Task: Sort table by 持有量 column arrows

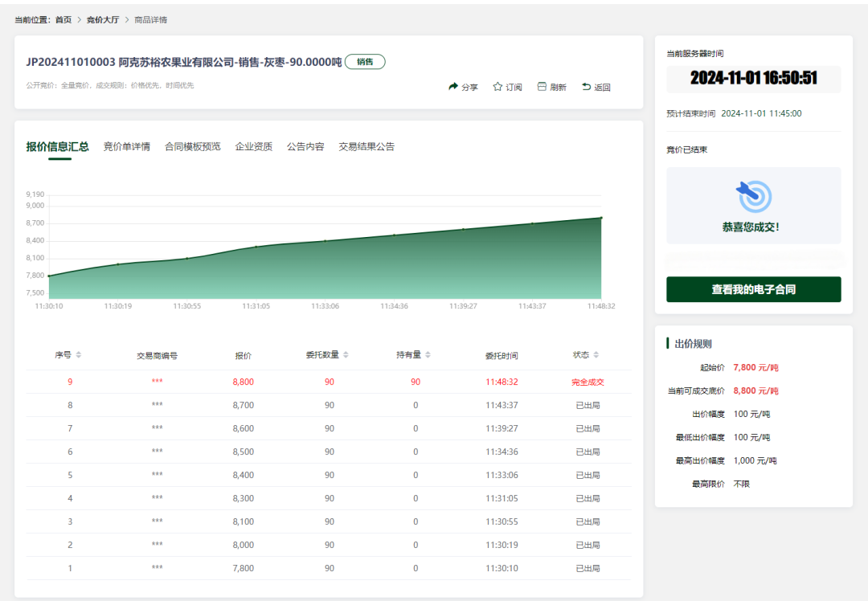Action: (x=428, y=355)
